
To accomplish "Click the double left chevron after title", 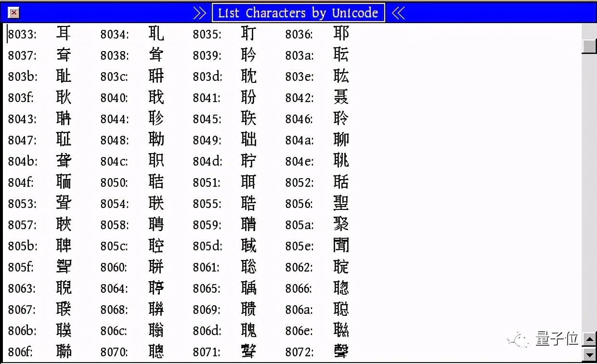I will click(398, 13).
